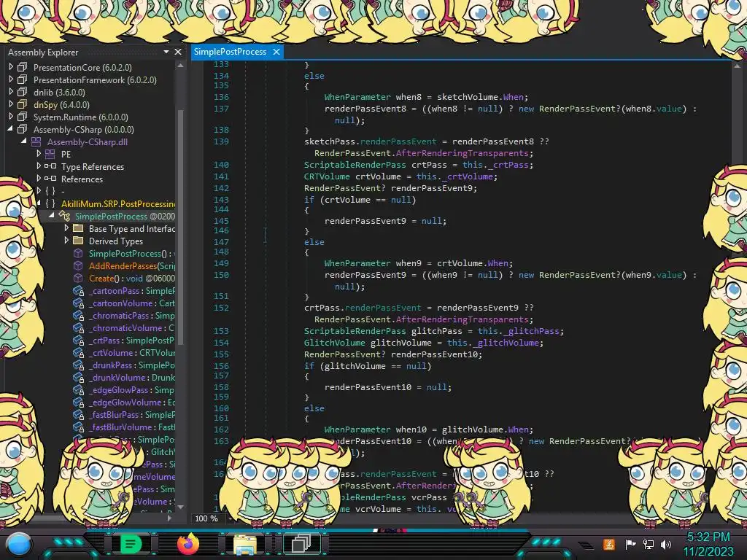This screenshot has width=747, height=560.
Task: Click Assembly Explorer scroll up arrow
Action: coord(181,65)
